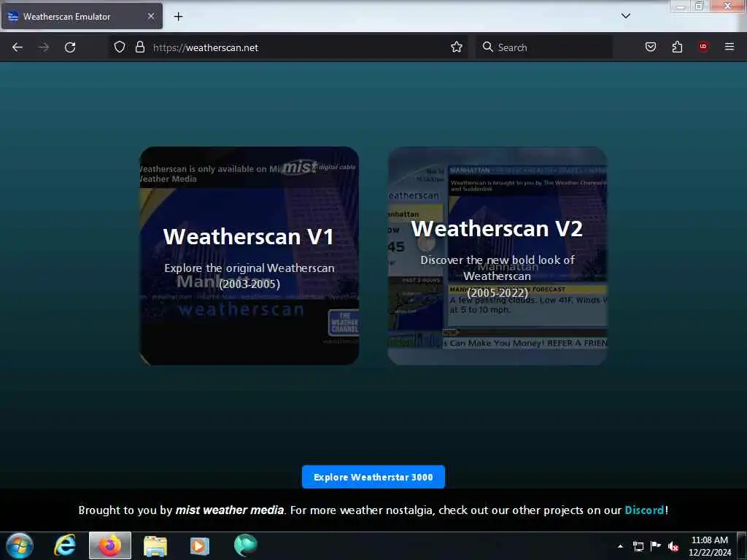
Task: Expand the list all tabs chevron
Action: coord(626,16)
